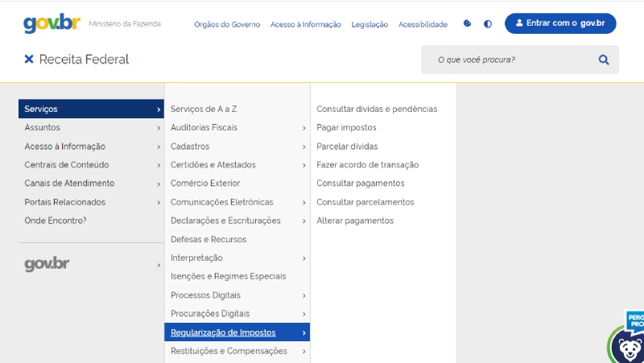Expand chevron next to 'Cadastros'
This screenshot has height=363, width=644.
pos(304,146)
